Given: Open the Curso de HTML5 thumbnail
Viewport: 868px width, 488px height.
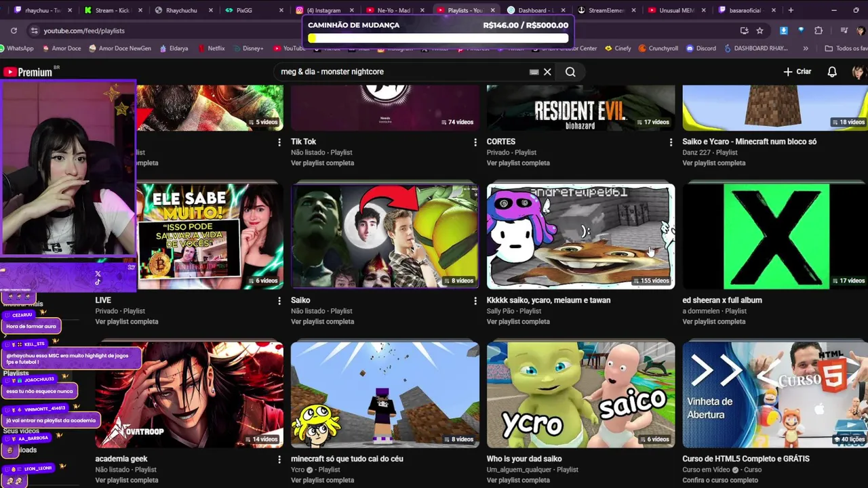Looking at the screenshot, I should (775, 394).
